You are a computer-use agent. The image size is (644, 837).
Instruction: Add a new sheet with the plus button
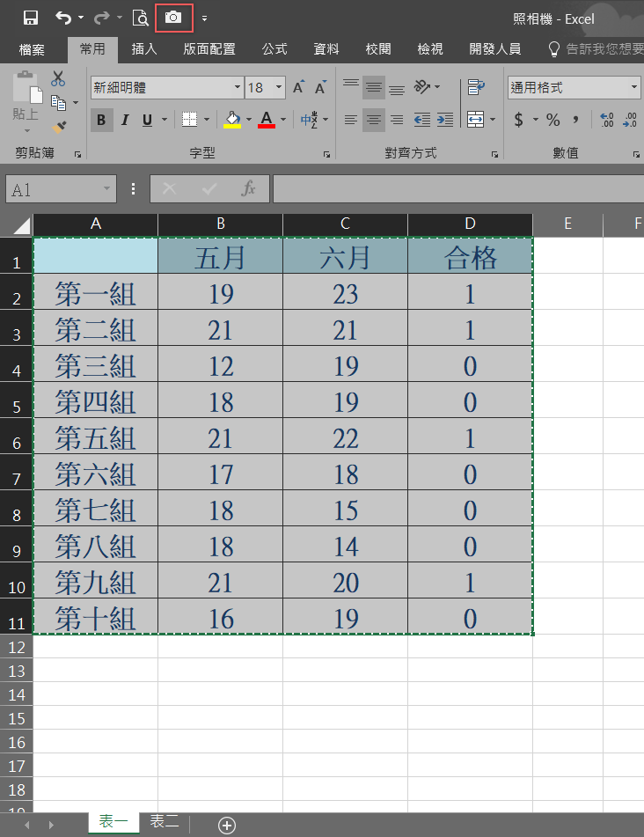tap(227, 825)
